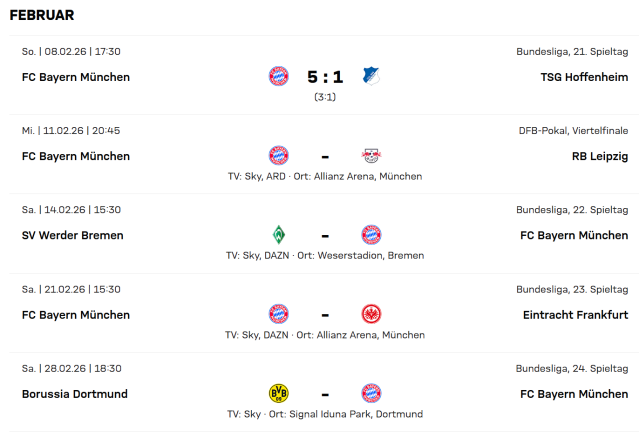Click Bayern logo in the Dortmund away match

[x=372, y=393]
